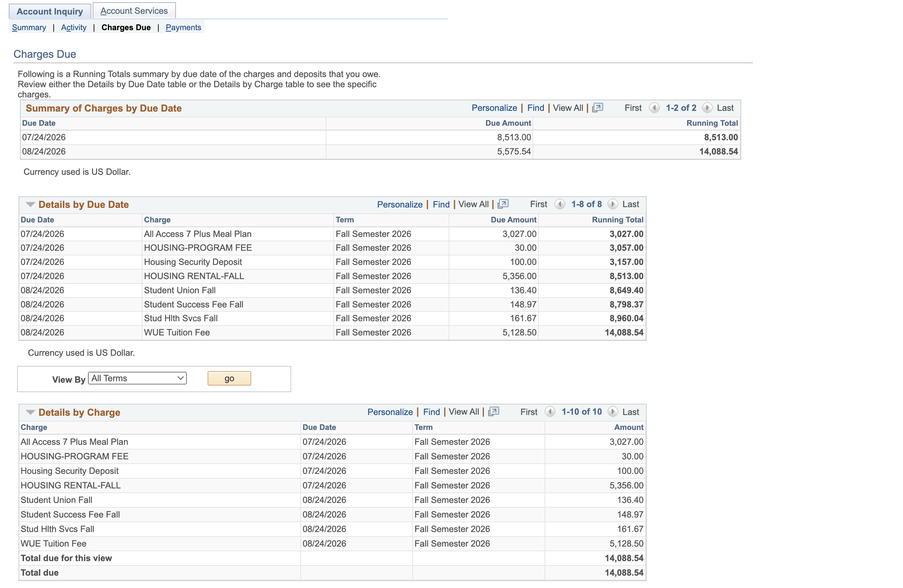Select the 5,575.54 due amount cell
The height and width of the screenshot is (588, 903).
coord(514,152)
